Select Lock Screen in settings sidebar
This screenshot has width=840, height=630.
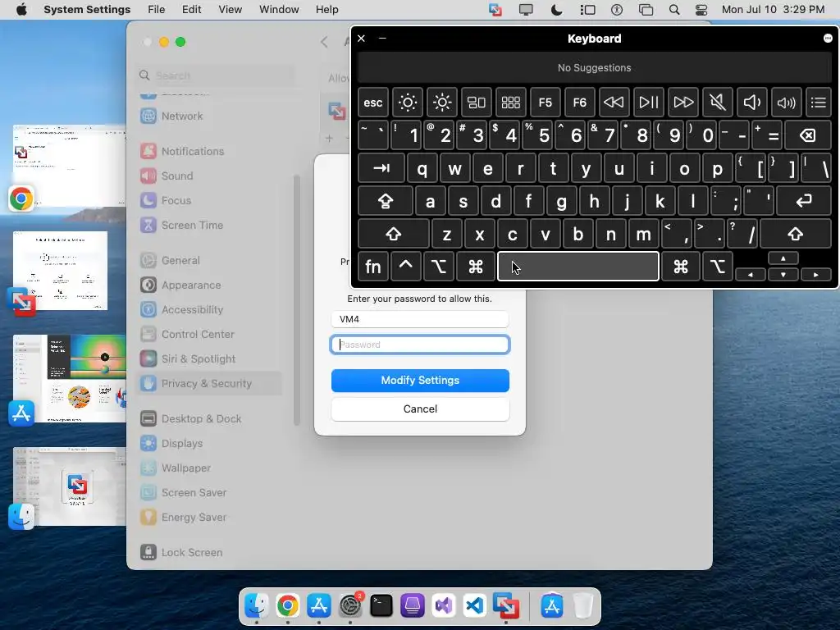click(x=209, y=553)
